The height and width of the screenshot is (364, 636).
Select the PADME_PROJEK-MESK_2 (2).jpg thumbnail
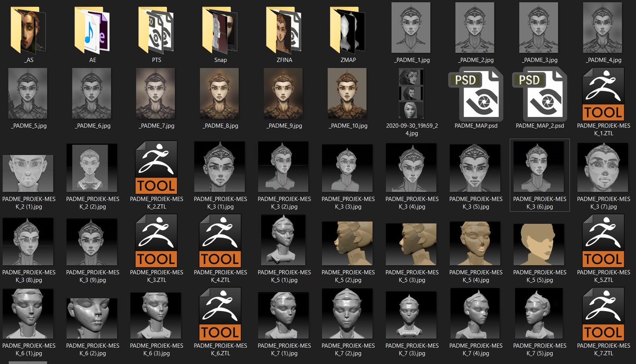[x=92, y=168]
